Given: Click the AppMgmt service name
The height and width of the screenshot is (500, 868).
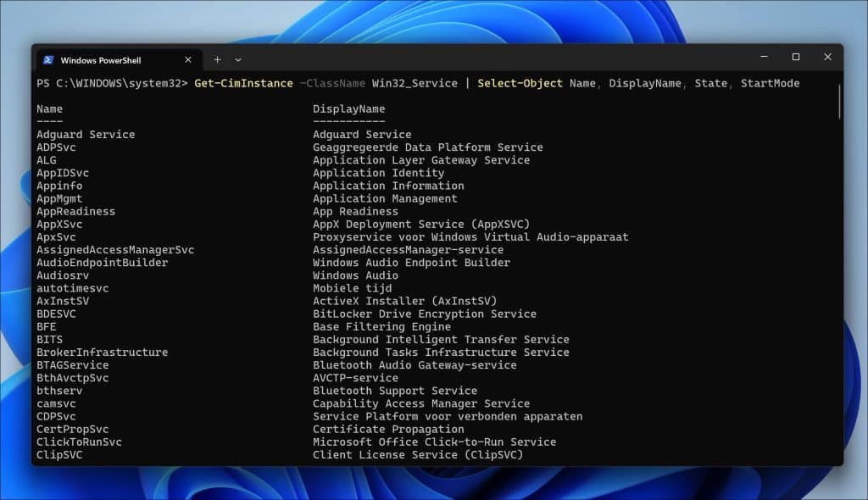Looking at the screenshot, I should click(59, 198).
